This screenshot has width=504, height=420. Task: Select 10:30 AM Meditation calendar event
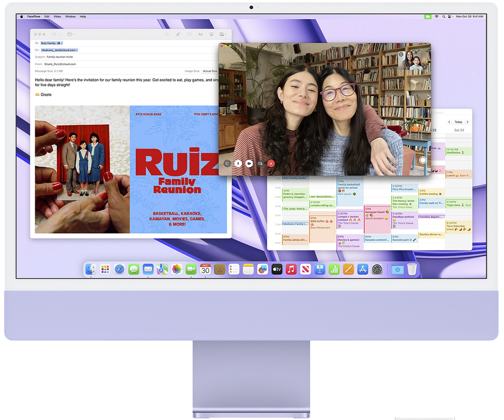[x=459, y=151]
